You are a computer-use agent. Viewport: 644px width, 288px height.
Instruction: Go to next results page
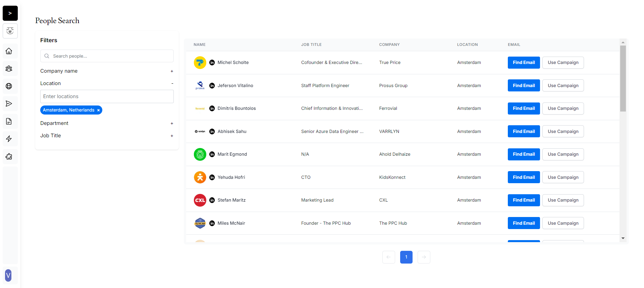click(x=424, y=257)
